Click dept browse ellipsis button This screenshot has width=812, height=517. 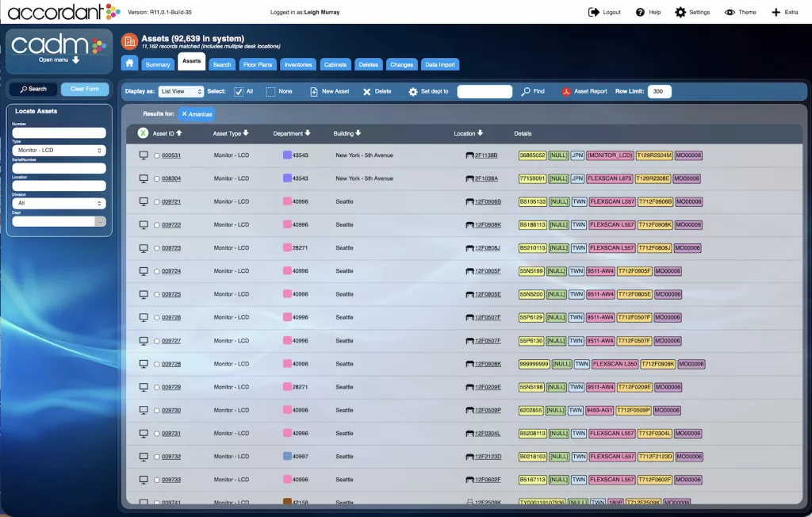tap(101, 222)
